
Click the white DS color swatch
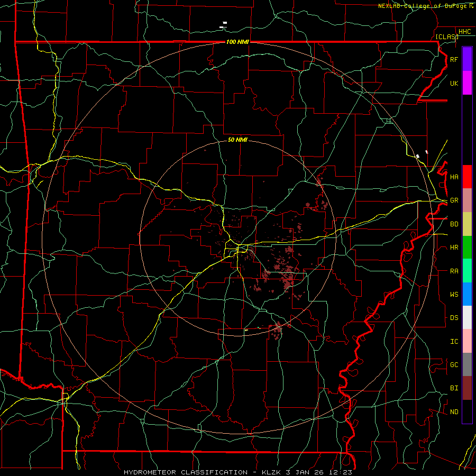(467, 317)
